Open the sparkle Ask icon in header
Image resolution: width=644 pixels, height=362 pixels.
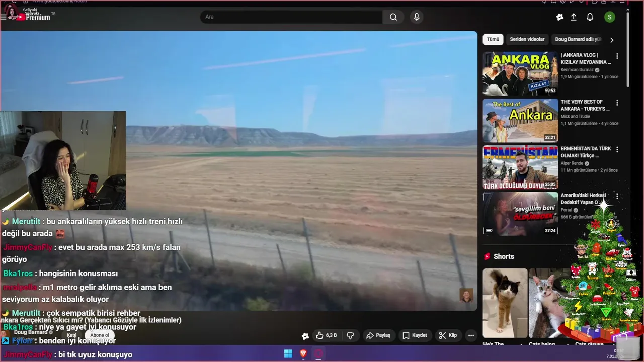(560, 17)
